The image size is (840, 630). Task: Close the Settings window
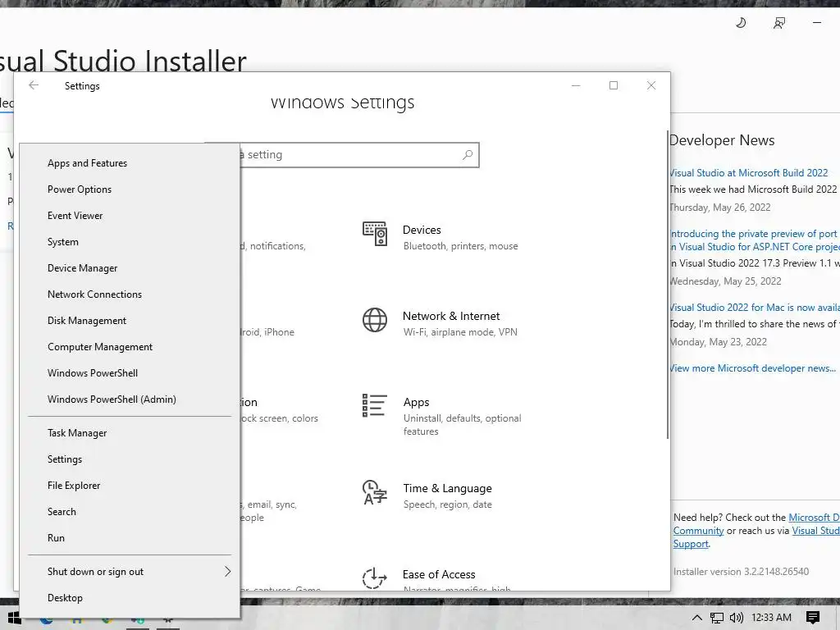(651, 85)
